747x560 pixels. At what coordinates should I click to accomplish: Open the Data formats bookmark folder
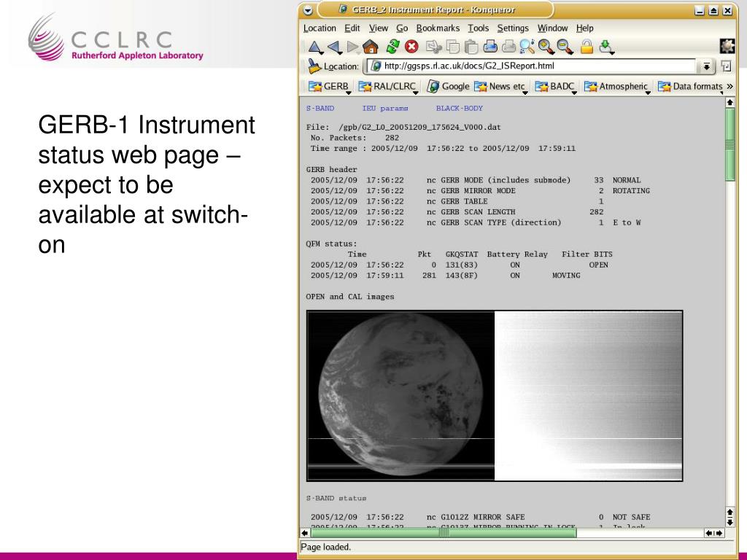[x=690, y=87]
